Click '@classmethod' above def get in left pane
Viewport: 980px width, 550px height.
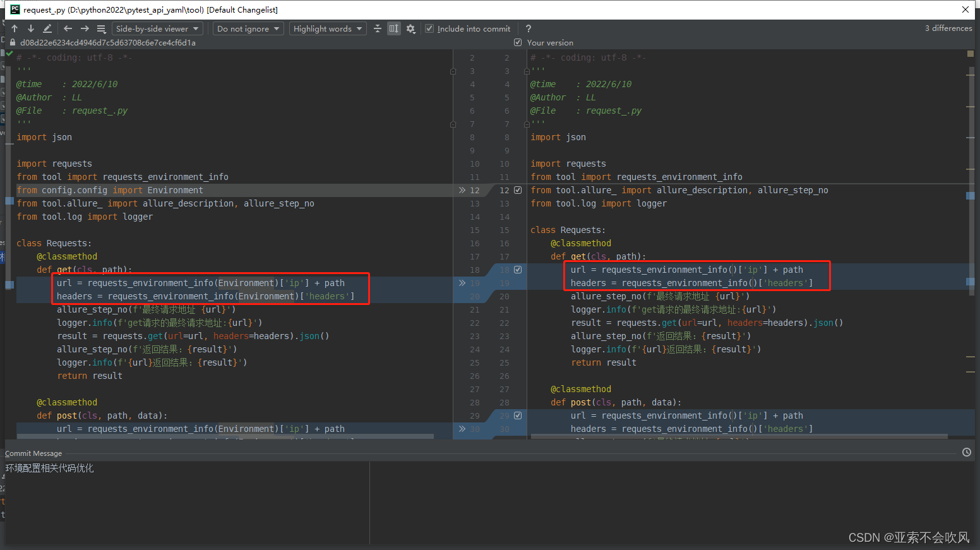(67, 256)
